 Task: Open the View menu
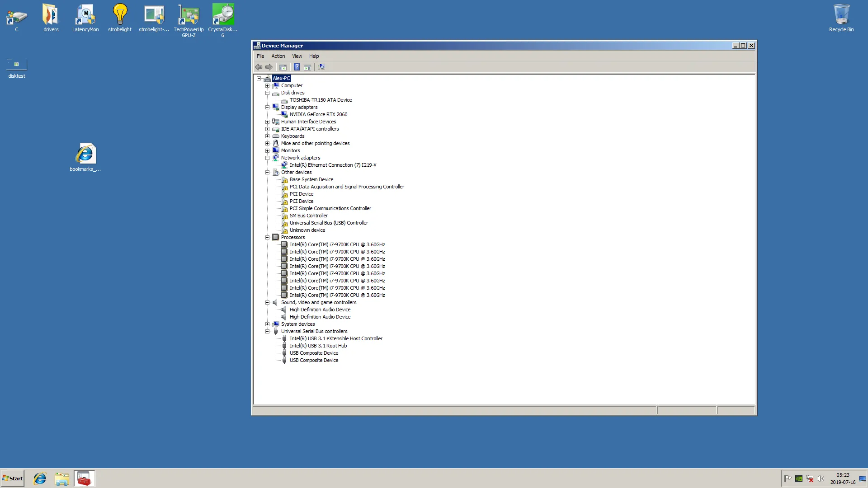(x=297, y=56)
